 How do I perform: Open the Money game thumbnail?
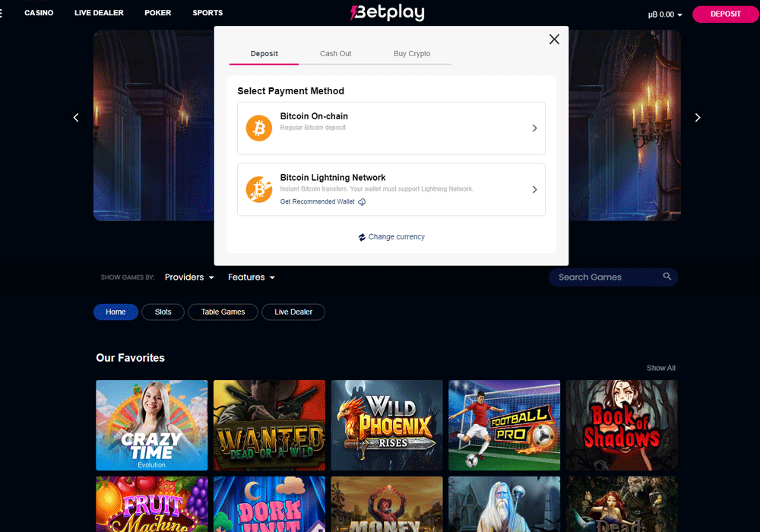point(387,504)
